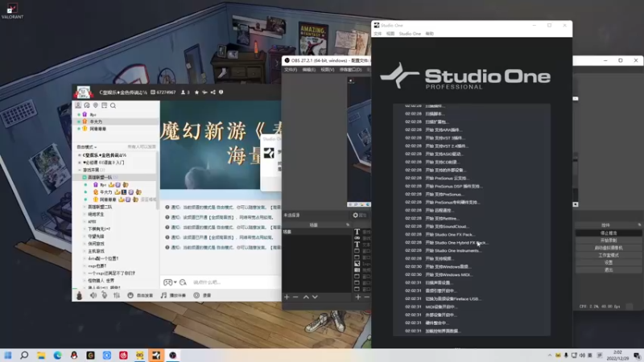Select the first text source T icon in OBS
Viewport: 644px width, 362px height.
pyautogui.click(x=357, y=232)
